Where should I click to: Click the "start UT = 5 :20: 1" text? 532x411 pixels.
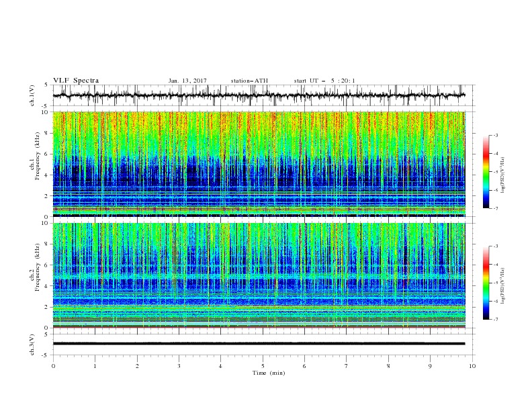point(324,81)
